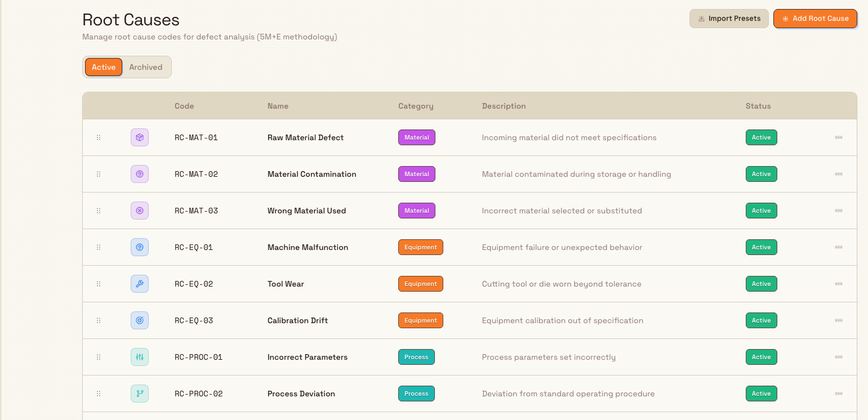Open the more-options menu for Incorrect Parameters
868x420 pixels.
click(839, 357)
